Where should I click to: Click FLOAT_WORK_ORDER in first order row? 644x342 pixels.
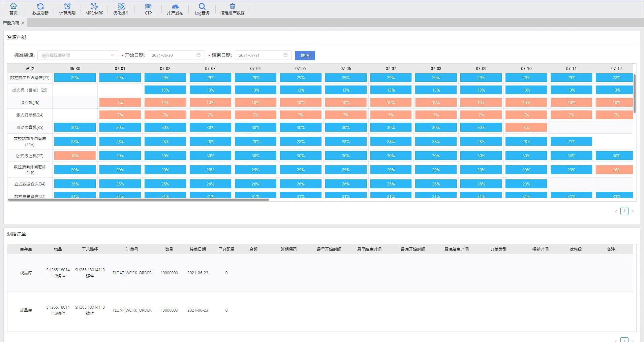pos(132,273)
